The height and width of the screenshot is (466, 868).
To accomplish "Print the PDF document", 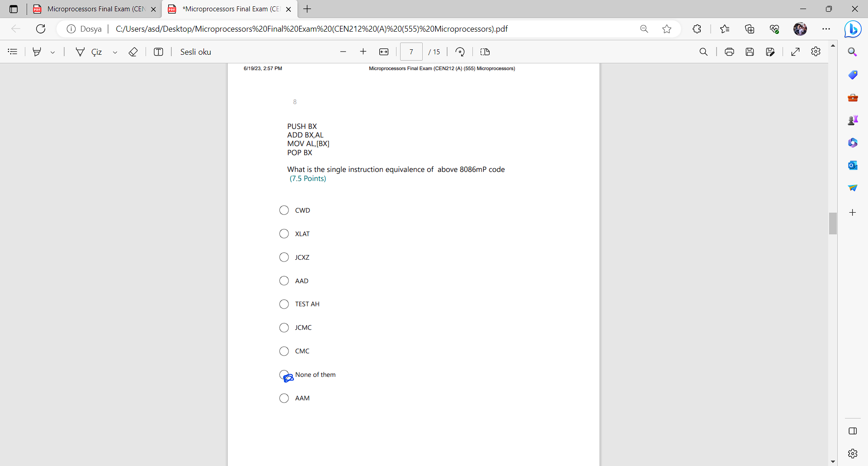I will coord(730,52).
